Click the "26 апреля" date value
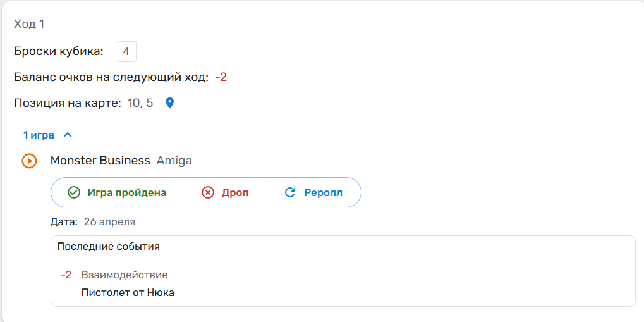The height and width of the screenshot is (322, 644). tap(109, 221)
